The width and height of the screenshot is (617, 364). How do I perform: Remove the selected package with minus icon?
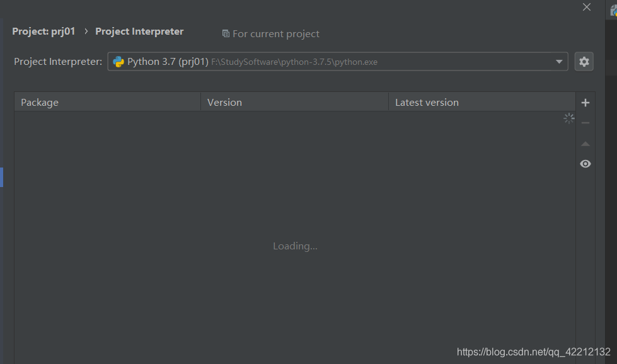[x=585, y=123]
